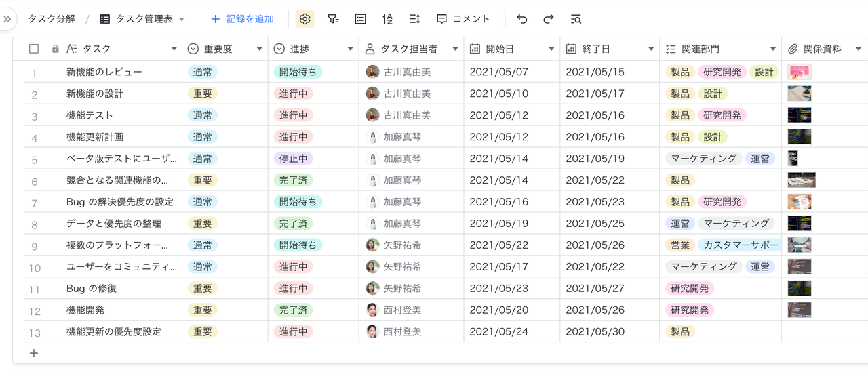
Task: Click the person icon in タスク担当者 header
Action: tap(370, 49)
